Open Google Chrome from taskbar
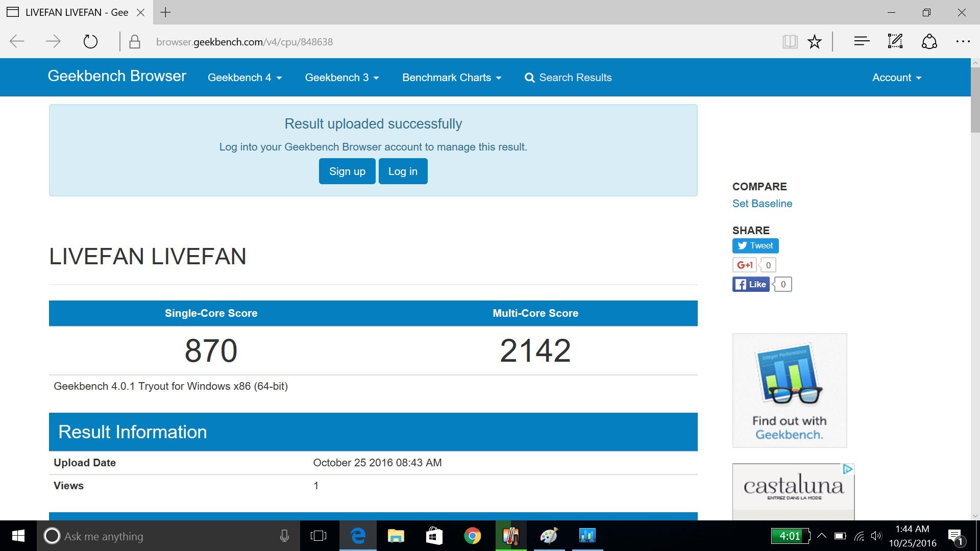Image resolution: width=980 pixels, height=551 pixels. [x=473, y=536]
